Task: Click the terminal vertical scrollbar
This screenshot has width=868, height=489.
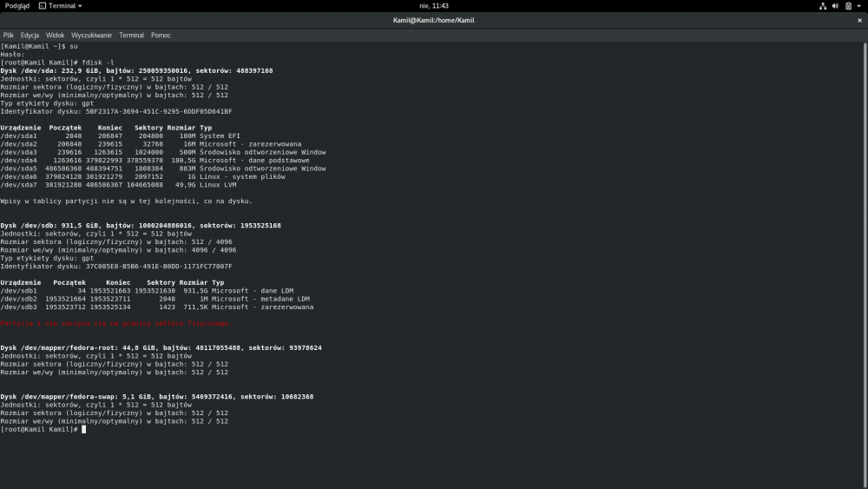Action: [865, 265]
